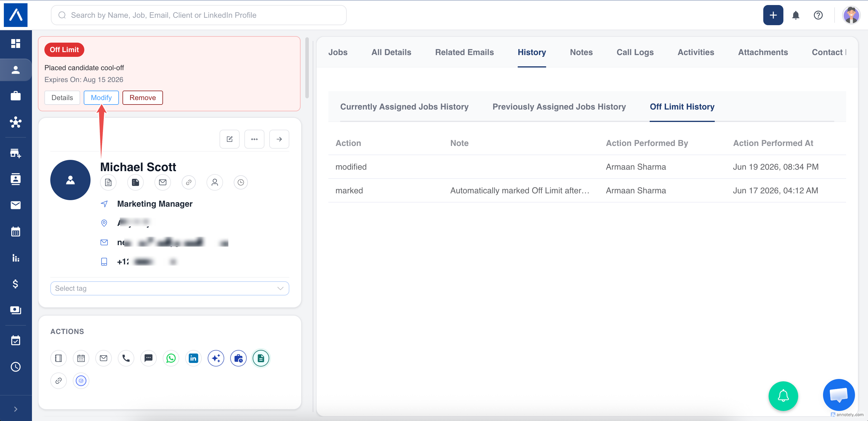Screen dimensions: 868x421
Task: Open the task checklist calendar icon in sidebar
Action: click(x=15, y=340)
